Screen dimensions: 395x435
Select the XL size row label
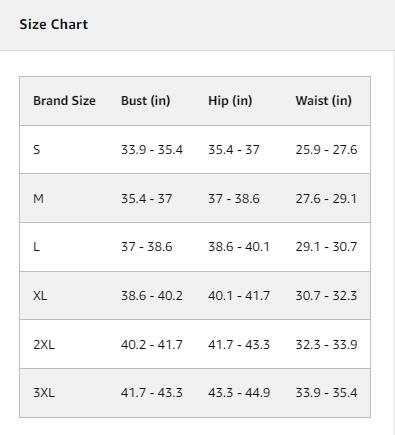point(40,296)
